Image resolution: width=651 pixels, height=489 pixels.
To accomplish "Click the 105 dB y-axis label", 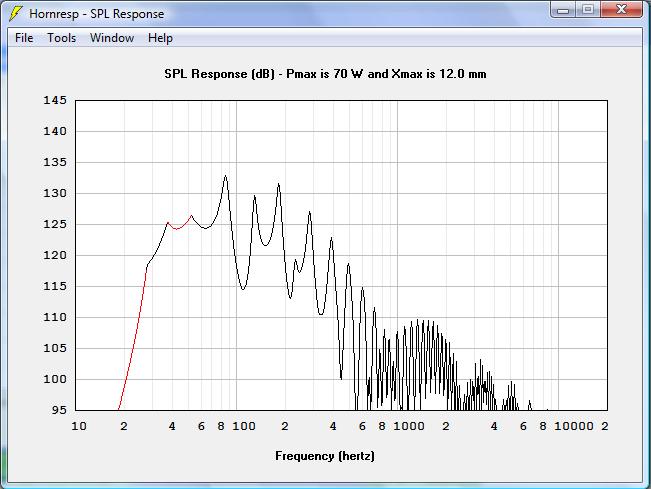I will click(x=55, y=348).
